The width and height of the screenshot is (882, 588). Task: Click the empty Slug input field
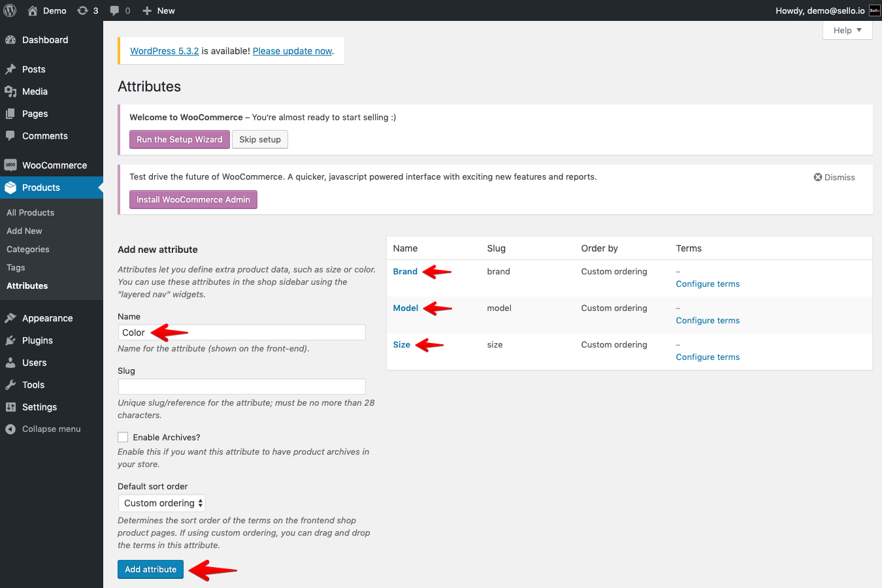tap(242, 387)
